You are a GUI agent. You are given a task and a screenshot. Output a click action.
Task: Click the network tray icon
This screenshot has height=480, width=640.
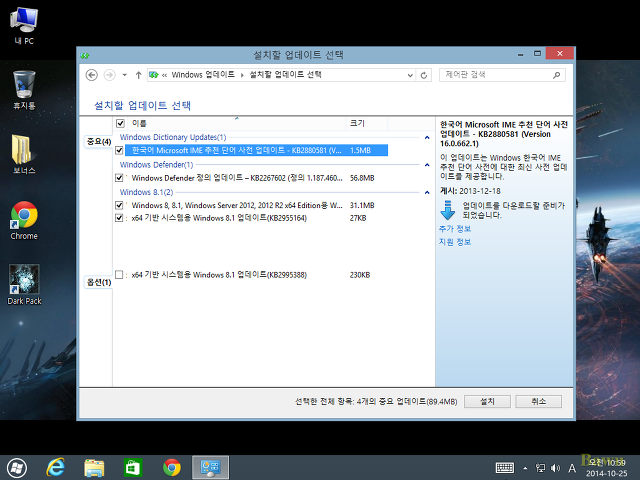point(540,468)
